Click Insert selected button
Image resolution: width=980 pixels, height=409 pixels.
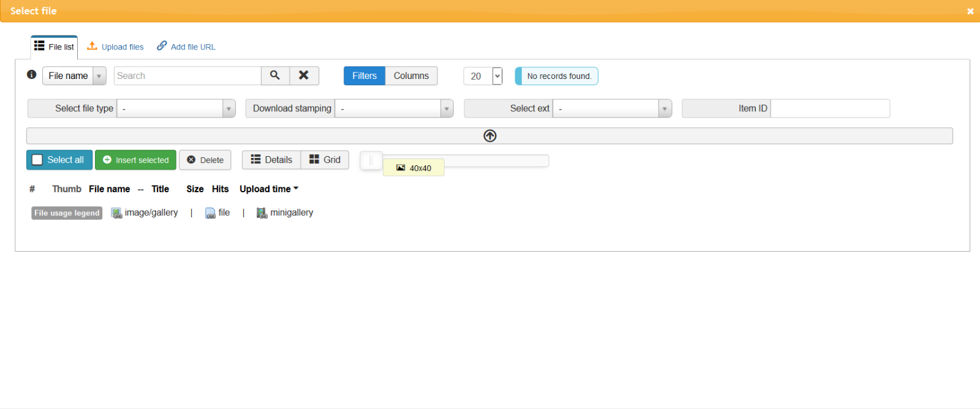135,160
